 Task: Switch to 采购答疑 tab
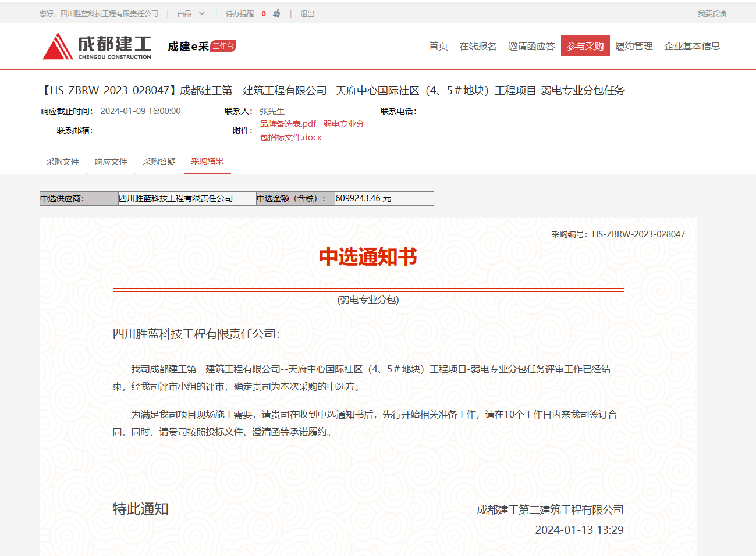click(x=159, y=162)
